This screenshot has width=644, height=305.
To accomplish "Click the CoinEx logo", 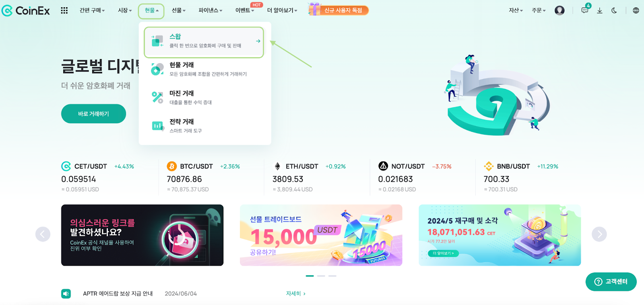I will [26, 10].
